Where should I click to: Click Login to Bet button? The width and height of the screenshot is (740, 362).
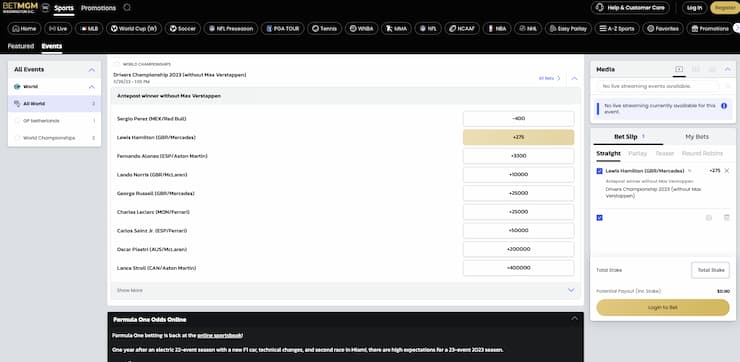(663, 308)
